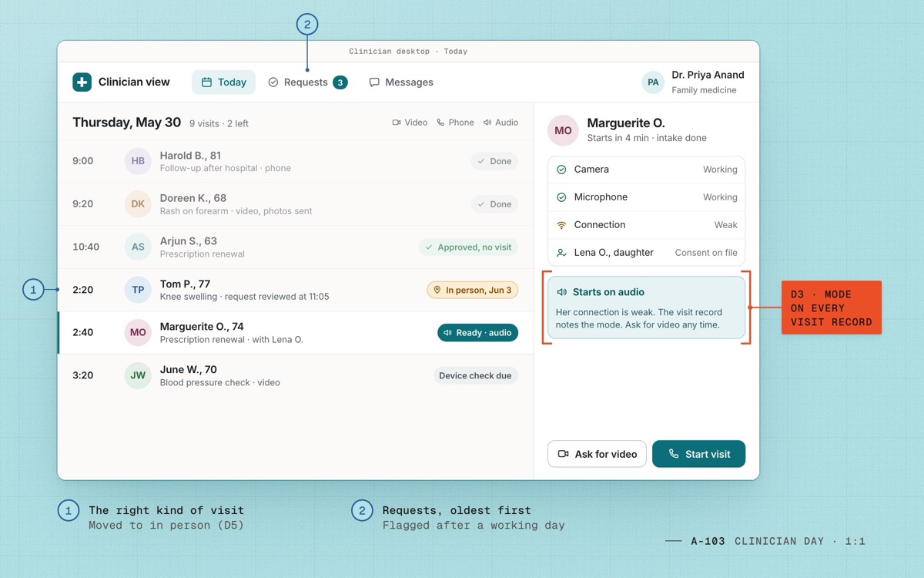Click the large MO avatar in the detail panel
924x578 pixels.
[x=563, y=130]
